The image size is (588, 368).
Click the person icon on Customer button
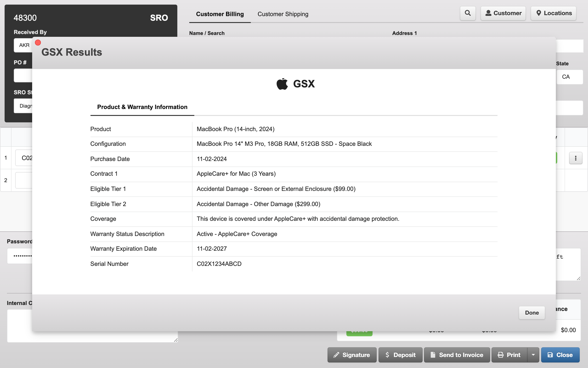click(488, 13)
